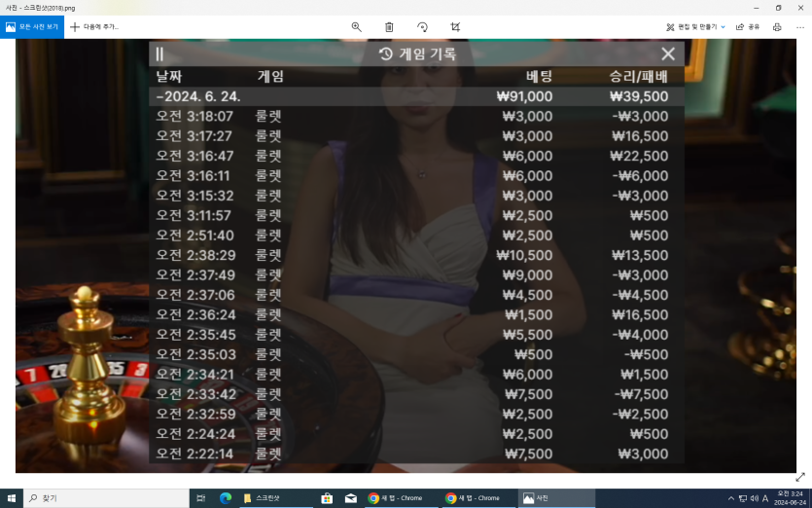Image resolution: width=812 pixels, height=508 pixels.
Task: Click the ₩91,000 total bet amount
Action: pyautogui.click(x=524, y=96)
